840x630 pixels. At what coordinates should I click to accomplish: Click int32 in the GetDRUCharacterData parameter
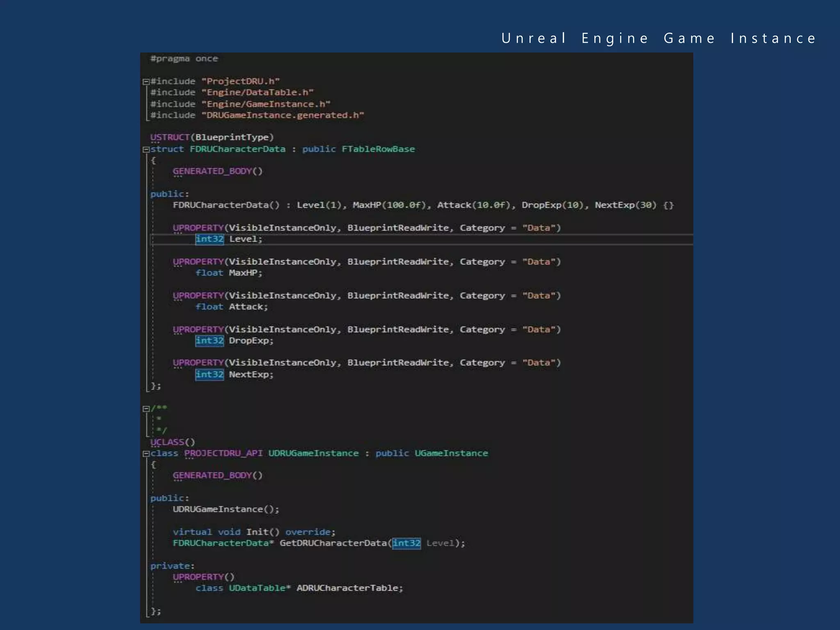click(406, 543)
